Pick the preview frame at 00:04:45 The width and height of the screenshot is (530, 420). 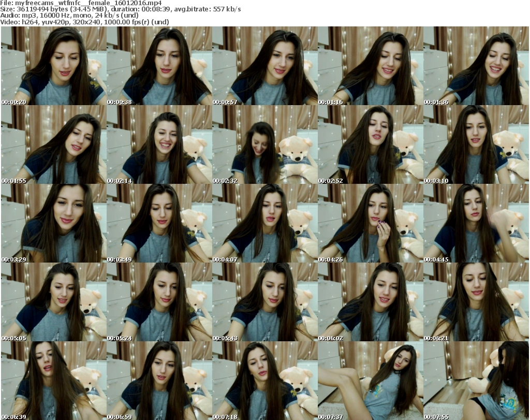coord(476,224)
